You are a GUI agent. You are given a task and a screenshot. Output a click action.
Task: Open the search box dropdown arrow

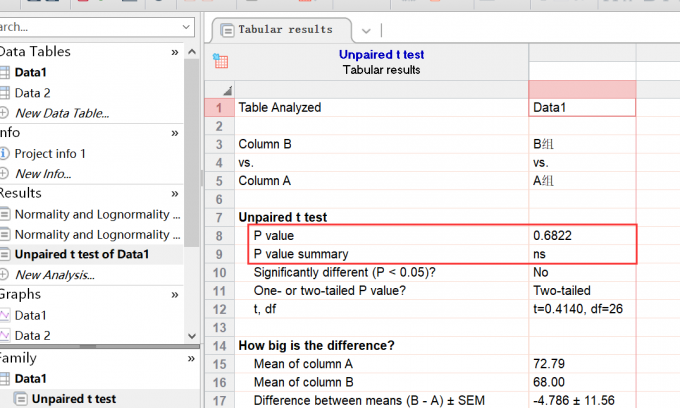[x=187, y=27]
